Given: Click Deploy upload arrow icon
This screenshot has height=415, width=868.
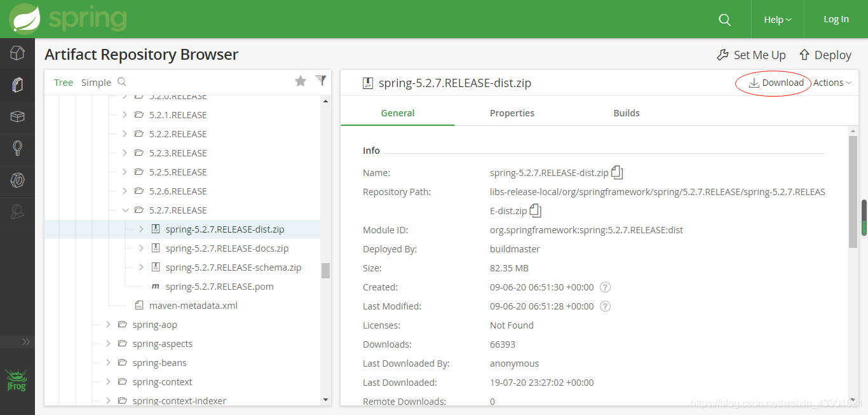Looking at the screenshot, I should coord(804,55).
